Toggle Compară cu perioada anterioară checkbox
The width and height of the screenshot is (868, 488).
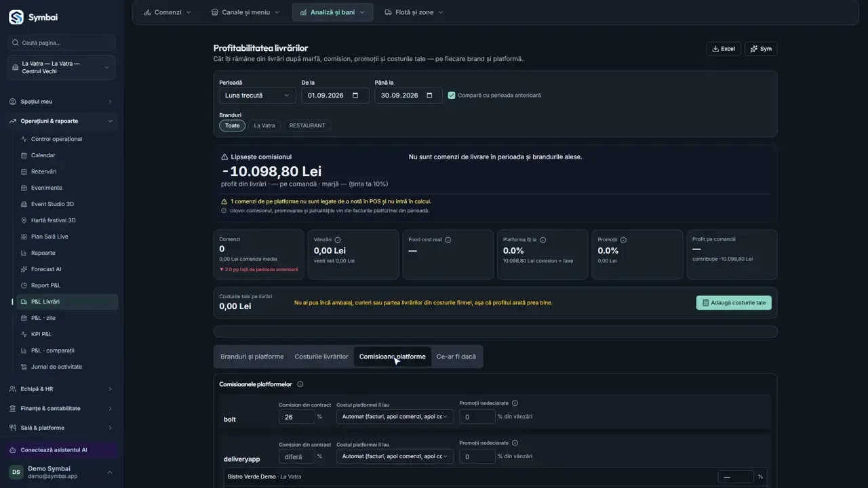point(452,96)
